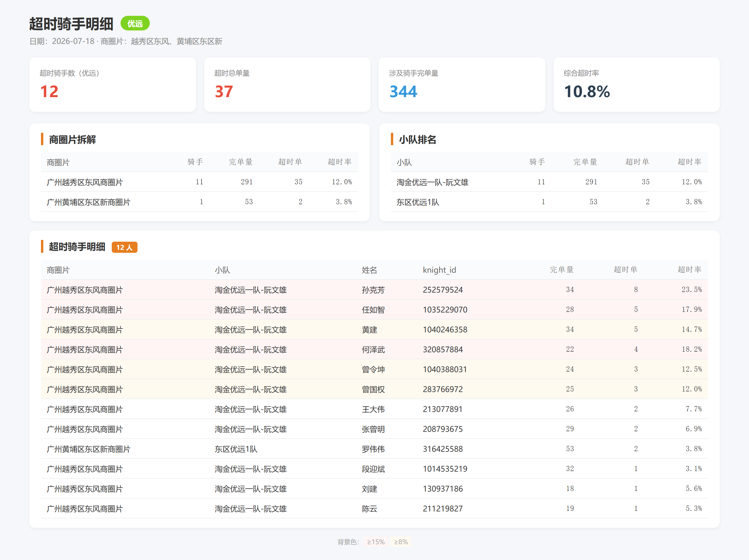Click the rider name 孙克芳
The height and width of the screenshot is (560, 749).
(x=373, y=290)
